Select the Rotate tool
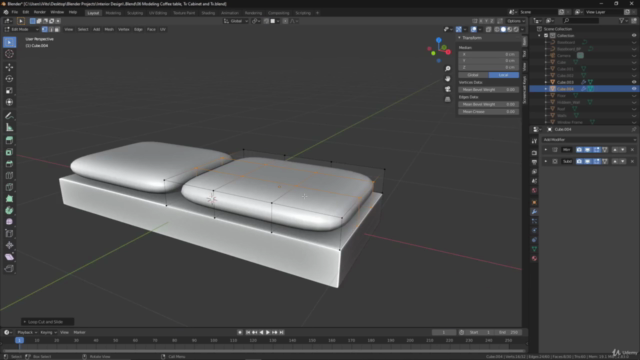 9,79
